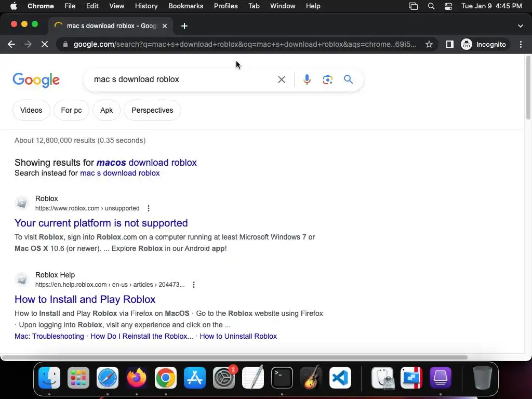Open 'How to Install and Play Roblox' result
Image resolution: width=532 pixels, height=399 pixels.
(85, 299)
